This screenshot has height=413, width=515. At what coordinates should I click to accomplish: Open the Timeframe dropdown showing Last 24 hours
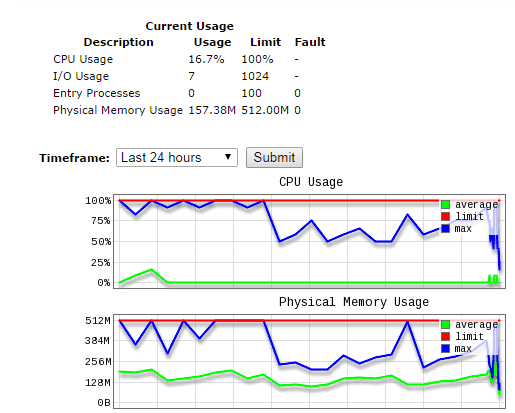coord(177,157)
